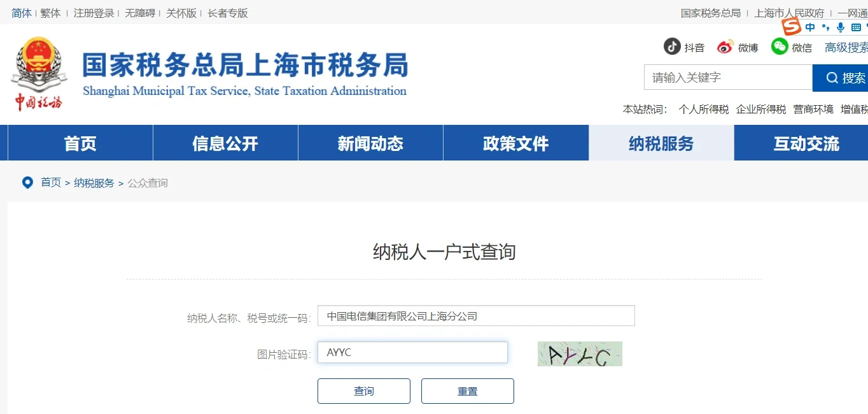Viewport: 868px width, 414px height.
Task: Click the 重置 reset button
Action: click(467, 390)
